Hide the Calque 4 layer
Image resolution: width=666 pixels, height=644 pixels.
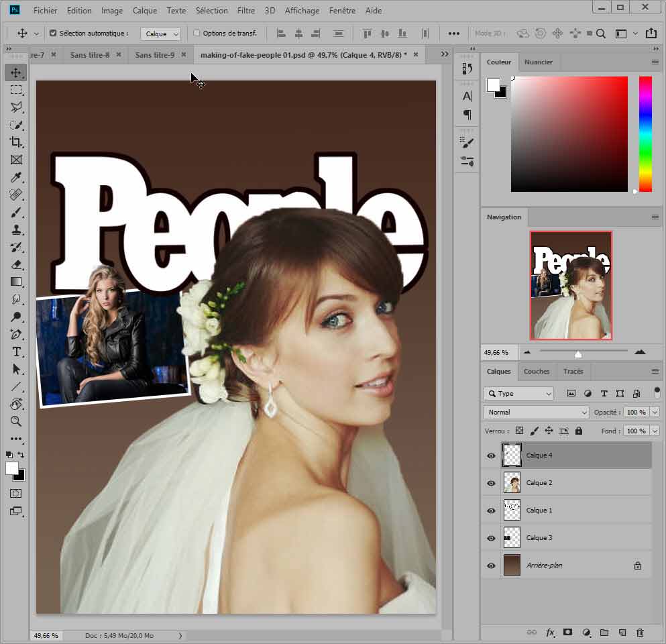491,455
